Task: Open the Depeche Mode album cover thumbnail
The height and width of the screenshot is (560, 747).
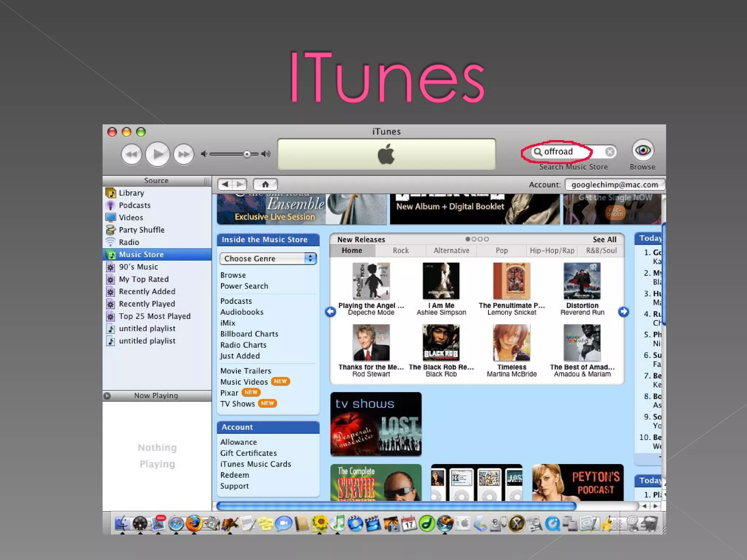Action: coord(371,281)
